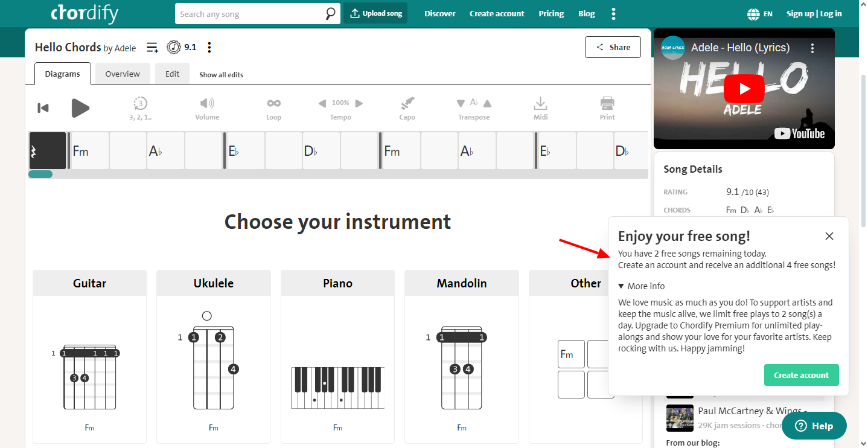Switch to the Edit tab
The image size is (868, 448).
(x=172, y=74)
